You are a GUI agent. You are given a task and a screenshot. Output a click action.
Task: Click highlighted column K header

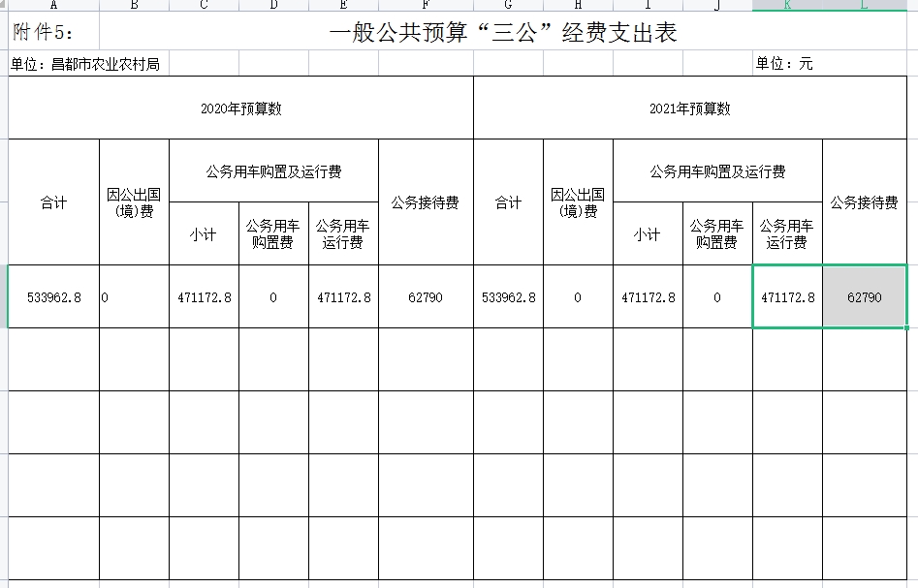[x=787, y=5]
